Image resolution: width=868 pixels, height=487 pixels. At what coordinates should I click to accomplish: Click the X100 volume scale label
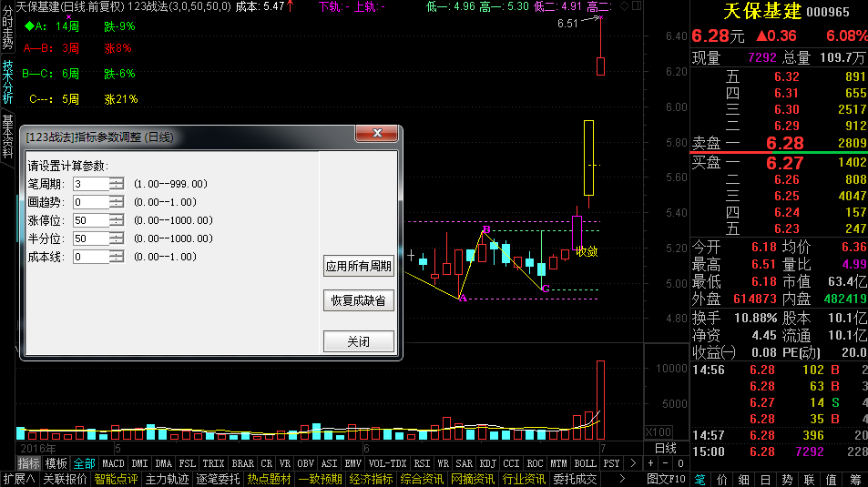click(x=659, y=432)
